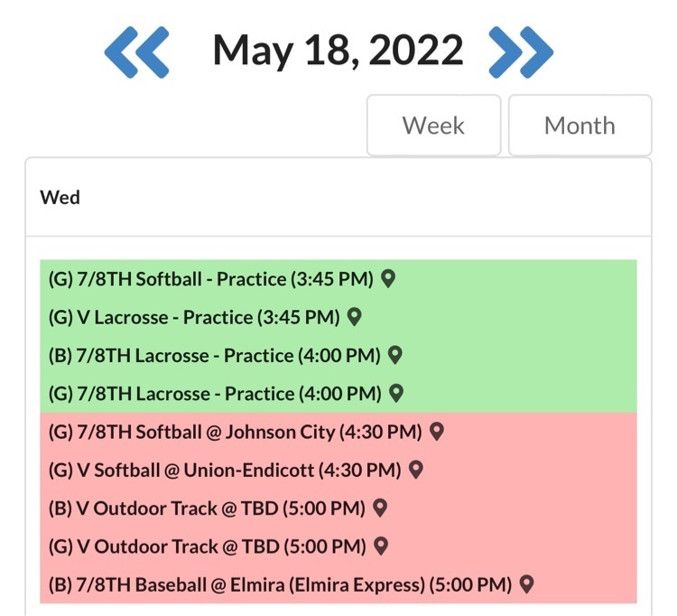
Task: Select Girls V Lacrosse Practice 3:45 PM event
Action: tap(194, 317)
